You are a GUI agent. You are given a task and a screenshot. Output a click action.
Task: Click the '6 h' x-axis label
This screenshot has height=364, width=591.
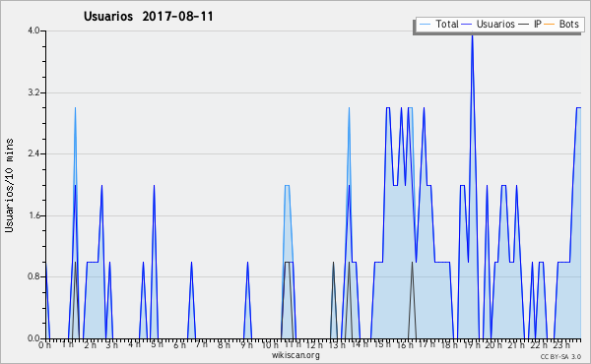(x=179, y=344)
